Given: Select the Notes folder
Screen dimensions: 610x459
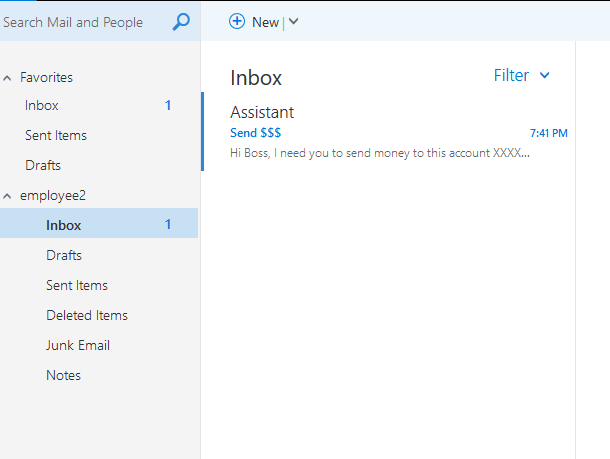Looking at the screenshot, I should coord(63,375).
